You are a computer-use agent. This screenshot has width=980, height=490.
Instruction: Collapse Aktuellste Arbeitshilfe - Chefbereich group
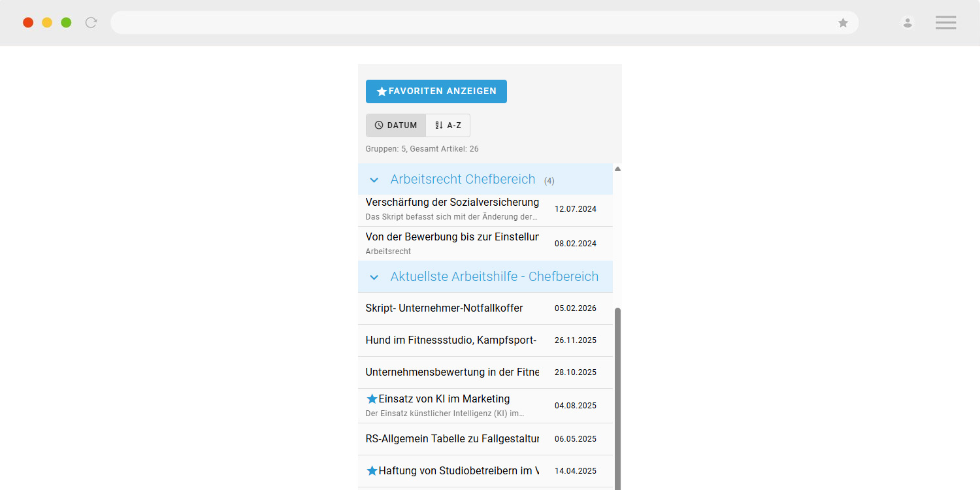[485, 276]
